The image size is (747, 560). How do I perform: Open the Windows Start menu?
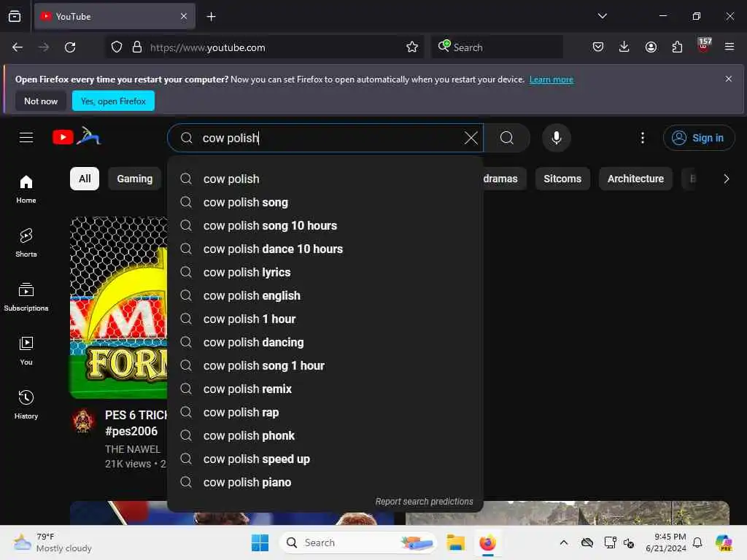point(260,542)
